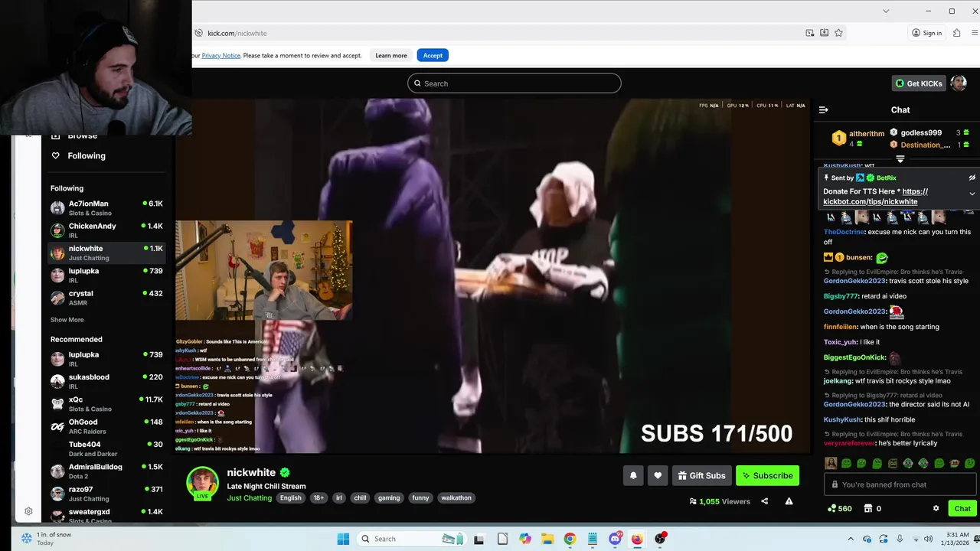This screenshot has width=980, height=551.
Task: Hide the pinned BotRix message
Action: (972, 178)
